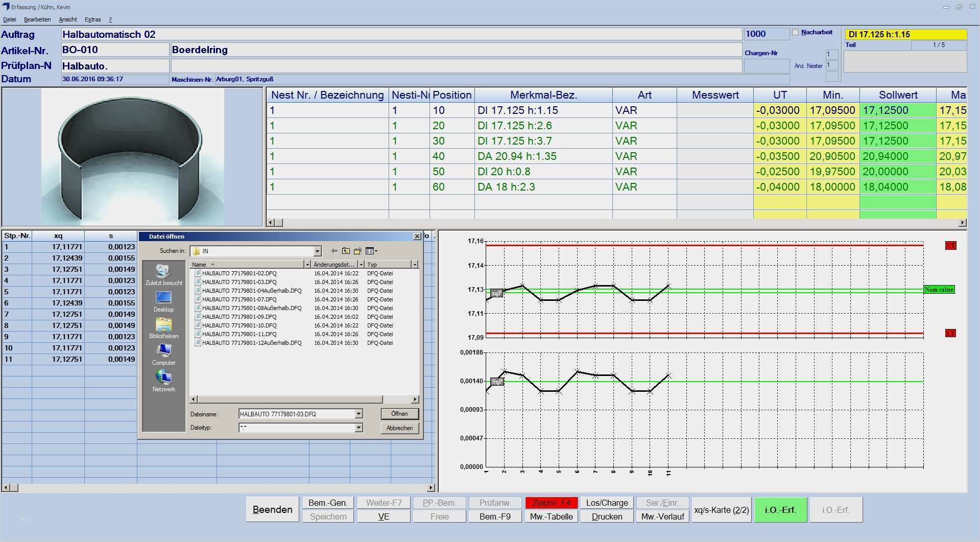Expand the Dateiname combo box

(358, 414)
